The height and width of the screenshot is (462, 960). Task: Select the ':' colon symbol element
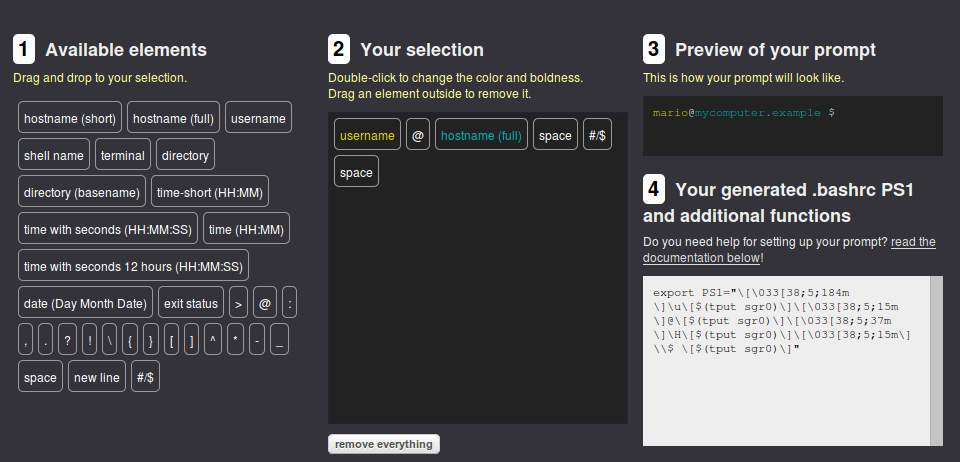click(289, 303)
